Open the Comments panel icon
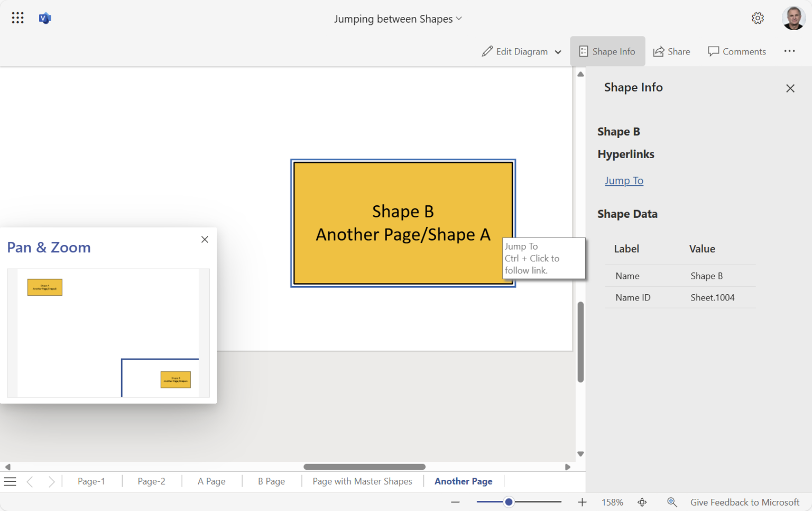Screen dimensions: 812x511 [x=713, y=51]
